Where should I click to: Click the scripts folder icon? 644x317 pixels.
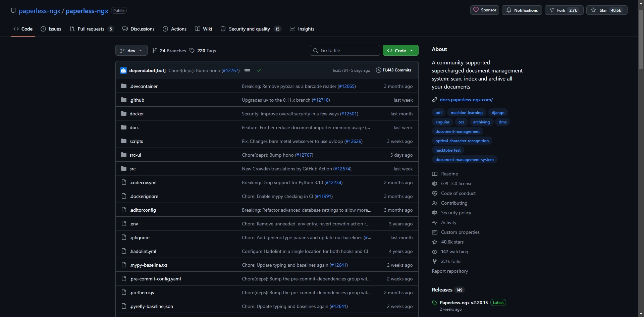(124, 141)
